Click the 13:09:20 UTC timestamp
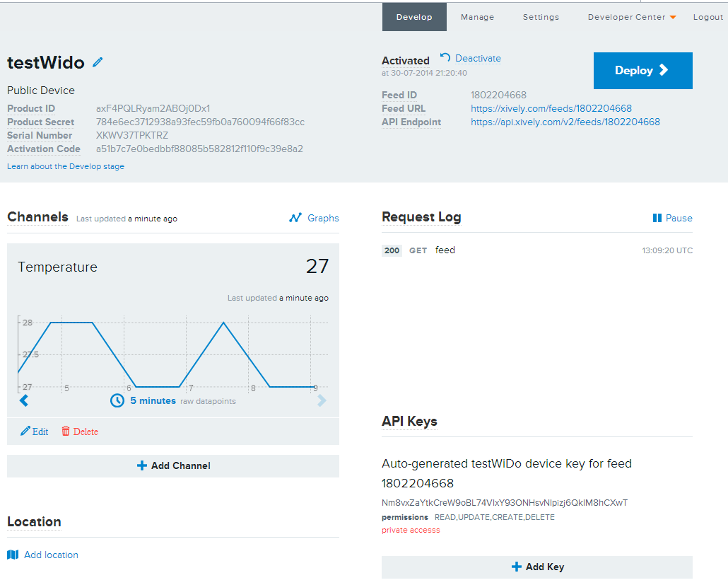728x585 pixels. click(x=667, y=250)
